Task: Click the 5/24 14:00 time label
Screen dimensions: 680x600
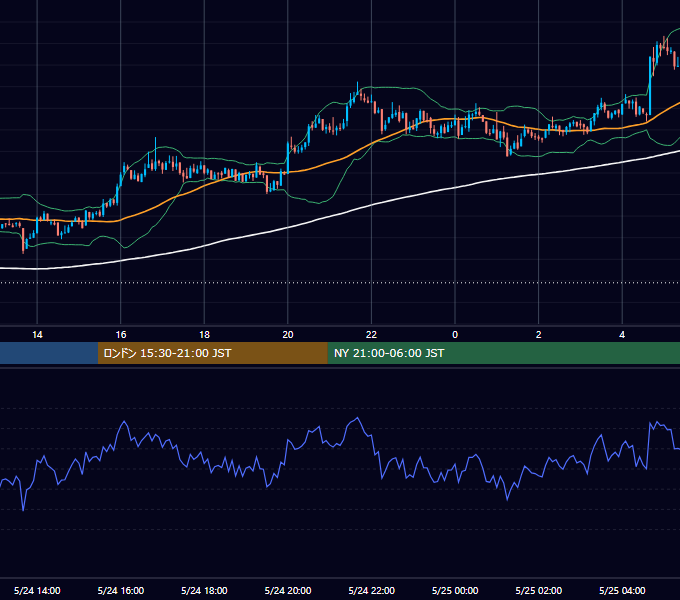Action: point(37,590)
